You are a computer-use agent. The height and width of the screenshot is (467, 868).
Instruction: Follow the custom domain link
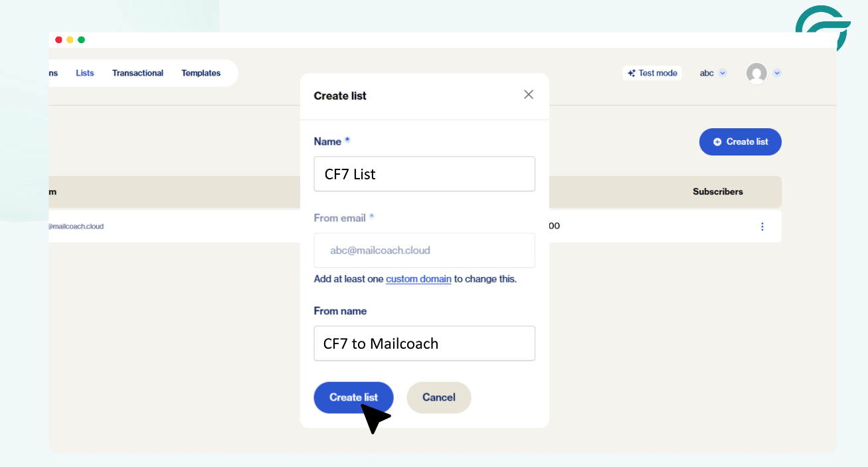point(418,279)
